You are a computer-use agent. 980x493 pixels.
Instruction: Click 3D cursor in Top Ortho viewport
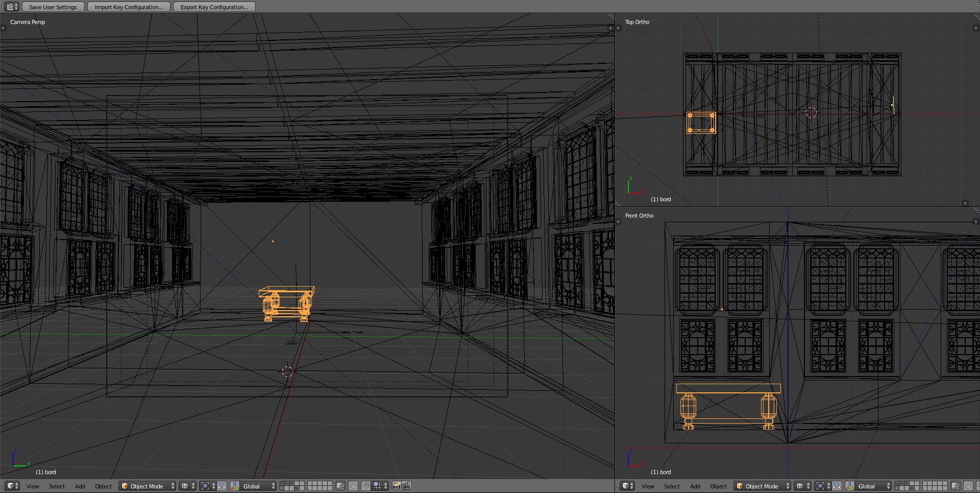[x=811, y=112]
